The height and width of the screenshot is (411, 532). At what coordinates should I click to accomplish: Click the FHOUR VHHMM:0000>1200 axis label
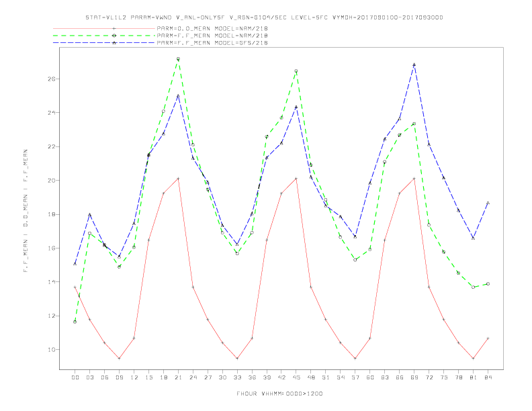click(279, 394)
